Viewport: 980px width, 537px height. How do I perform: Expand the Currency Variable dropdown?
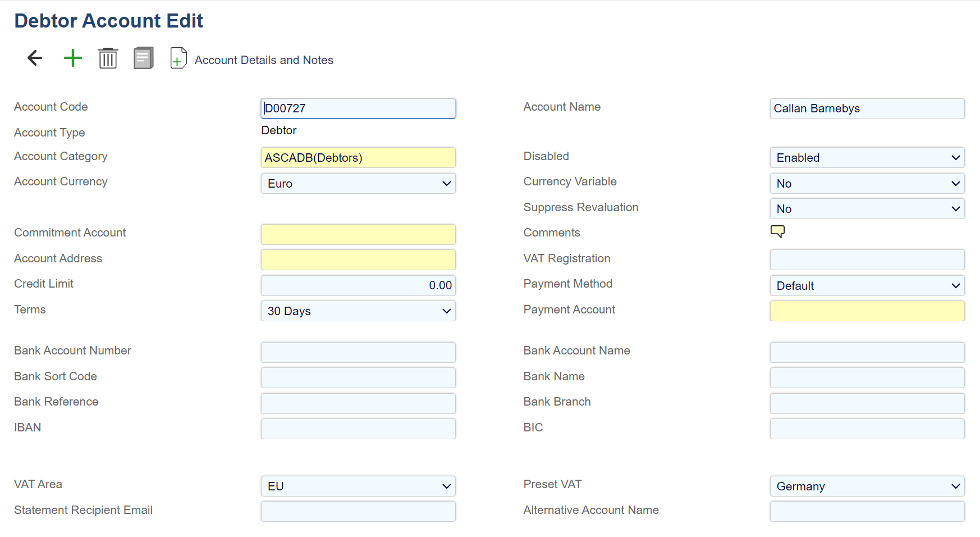pos(867,184)
